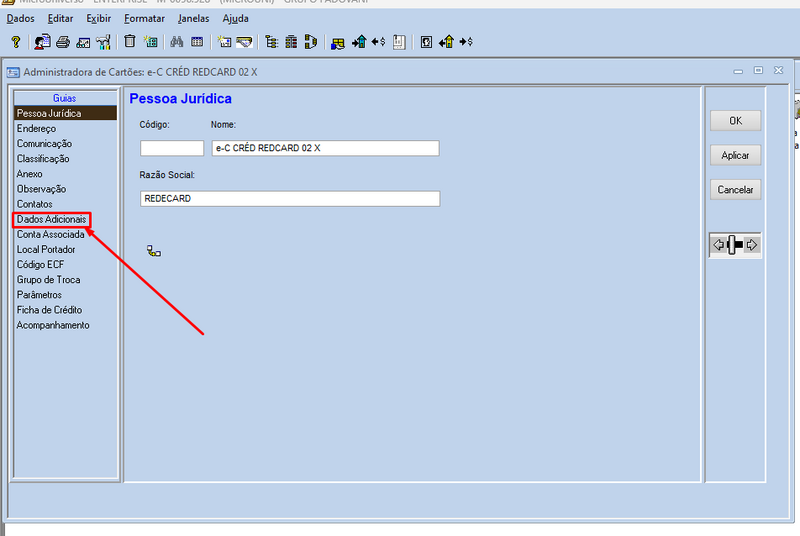Click the next record right arrow

752,245
